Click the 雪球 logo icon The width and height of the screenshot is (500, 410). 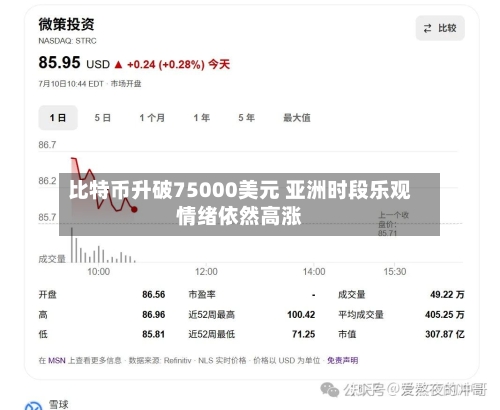pyautogui.click(x=33, y=406)
